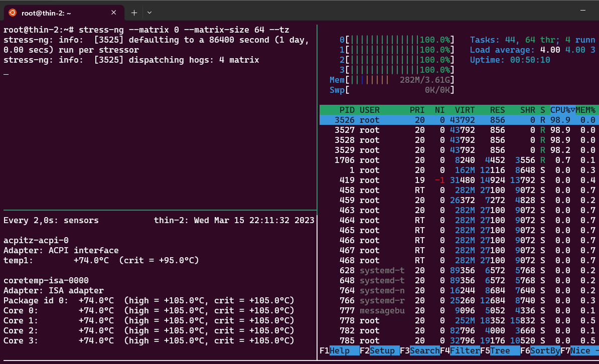This screenshot has width=599, height=364.
Task: Start htop Search from the F3 bar
Action: coord(419,350)
